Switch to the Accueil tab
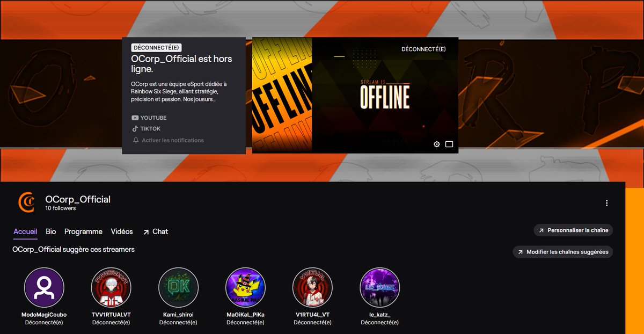 pos(25,231)
